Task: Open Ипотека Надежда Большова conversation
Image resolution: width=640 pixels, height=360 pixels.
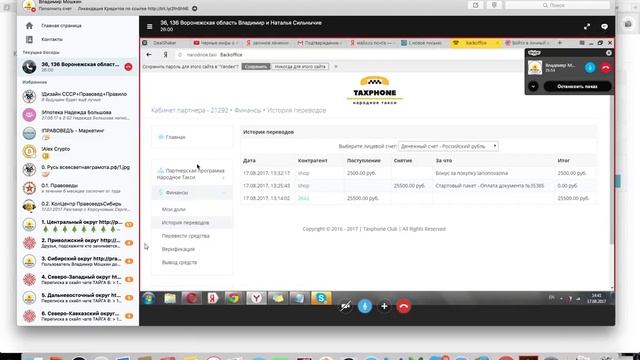Action: (78, 115)
